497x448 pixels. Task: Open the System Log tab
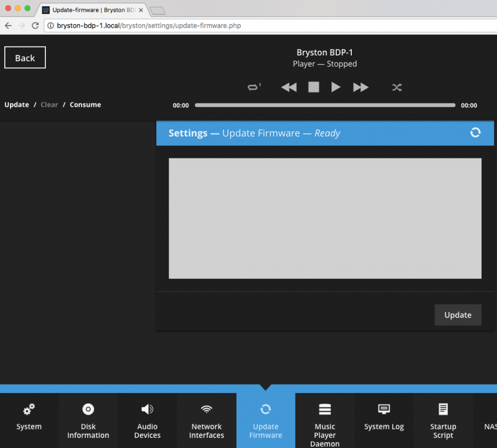[x=384, y=420]
